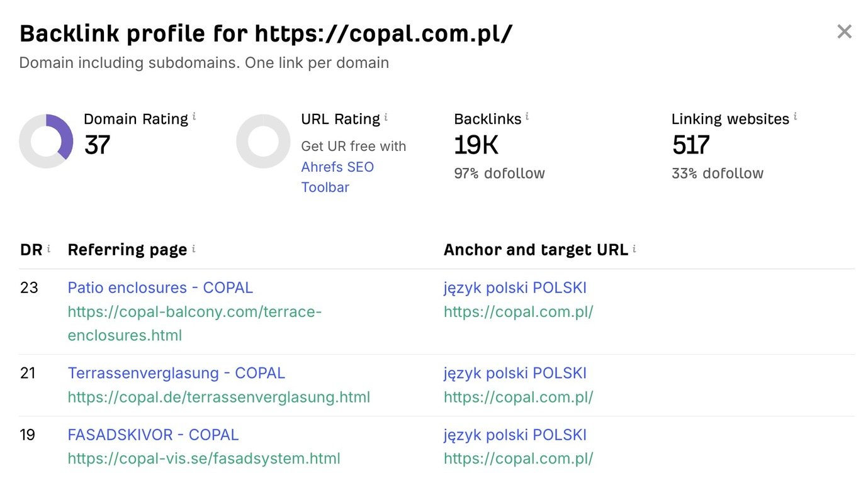Open copal.de terrassenverglasung.html URL

pos(218,397)
